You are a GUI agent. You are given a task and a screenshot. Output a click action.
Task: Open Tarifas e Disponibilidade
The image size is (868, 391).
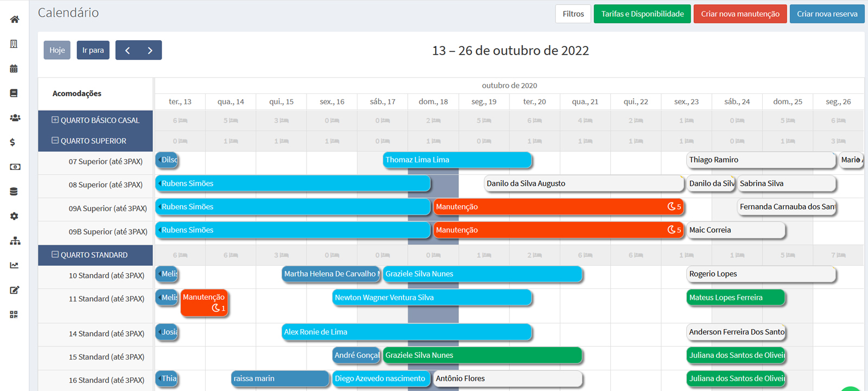point(642,14)
